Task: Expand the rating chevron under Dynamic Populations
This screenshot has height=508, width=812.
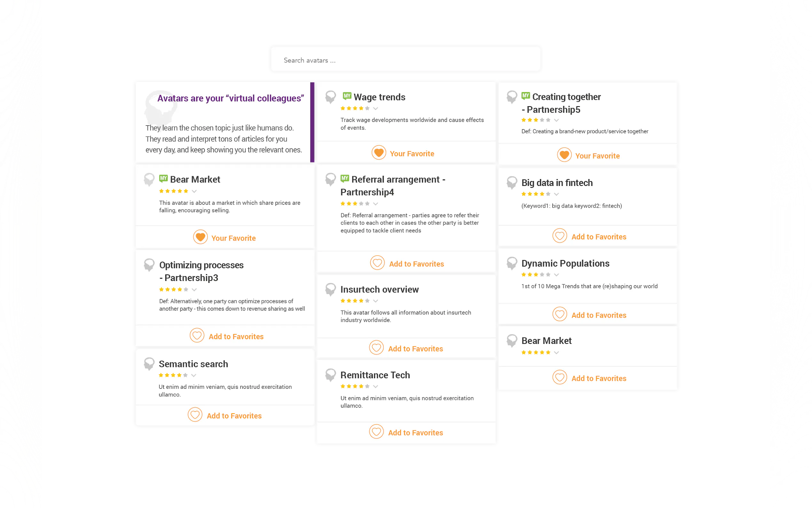Action: pos(556,275)
